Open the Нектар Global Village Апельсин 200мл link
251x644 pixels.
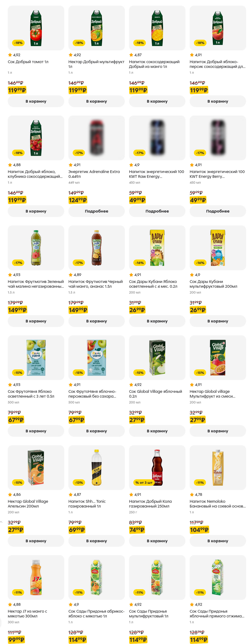click(28, 503)
